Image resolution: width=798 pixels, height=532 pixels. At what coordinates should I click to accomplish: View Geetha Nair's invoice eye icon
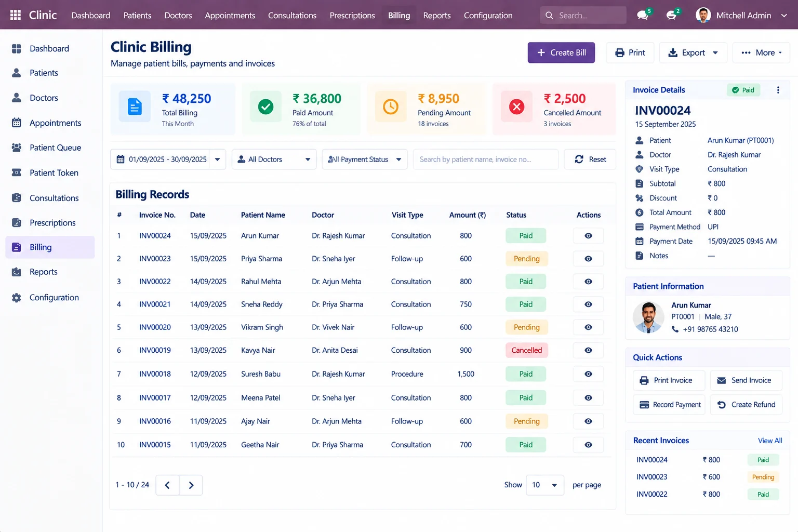coord(588,445)
